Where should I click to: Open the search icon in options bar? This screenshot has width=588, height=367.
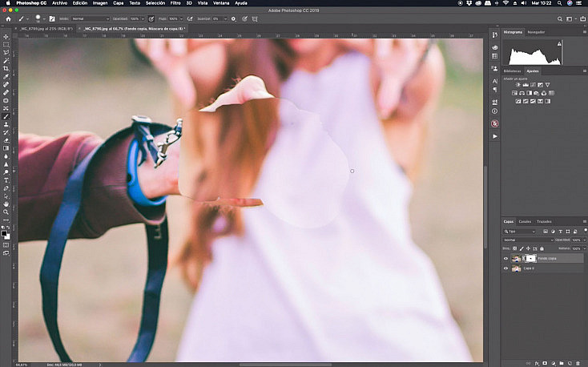coord(559,18)
